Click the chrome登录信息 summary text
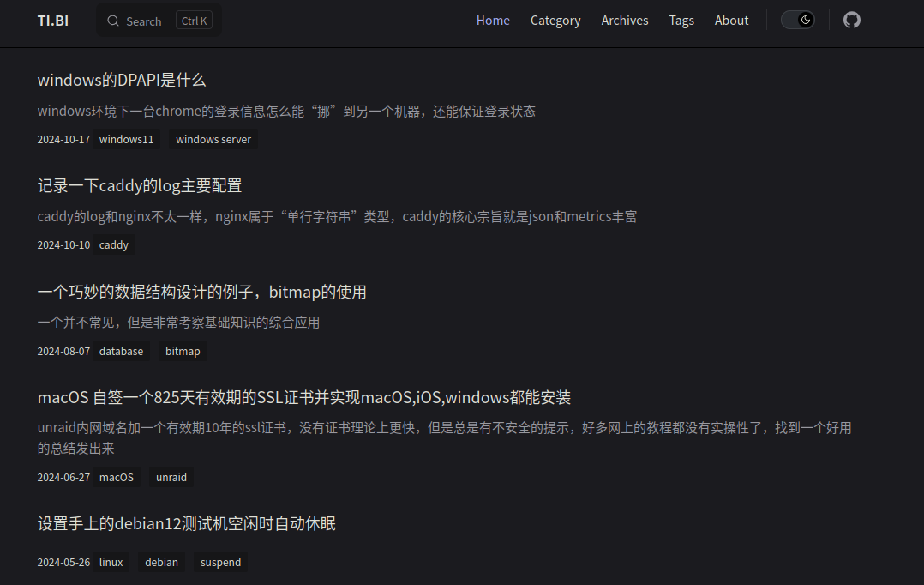The width and height of the screenshot is (924, 585). tap(286, 111)
